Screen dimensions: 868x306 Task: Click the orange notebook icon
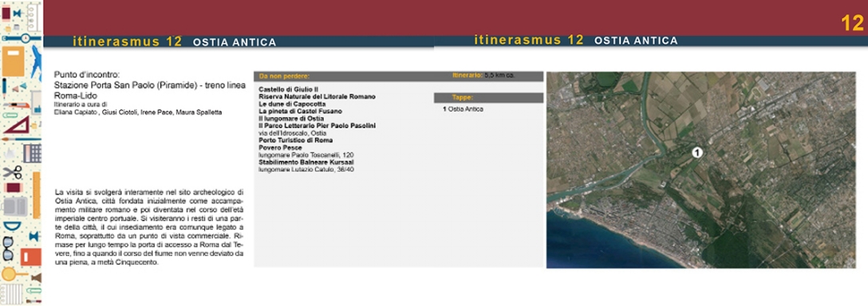click(14, 61)
